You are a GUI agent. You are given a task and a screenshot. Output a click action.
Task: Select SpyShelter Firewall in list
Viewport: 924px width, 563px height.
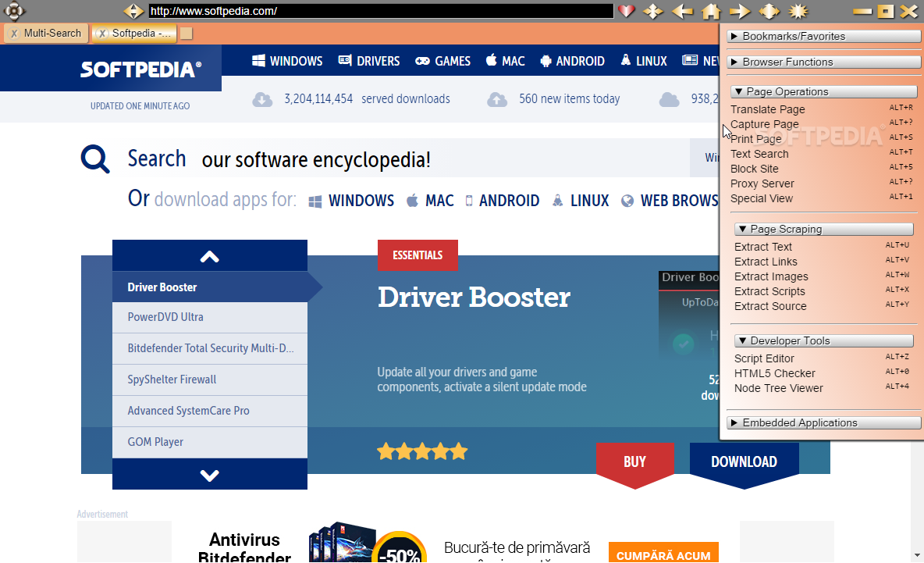(x=210, y=379)
